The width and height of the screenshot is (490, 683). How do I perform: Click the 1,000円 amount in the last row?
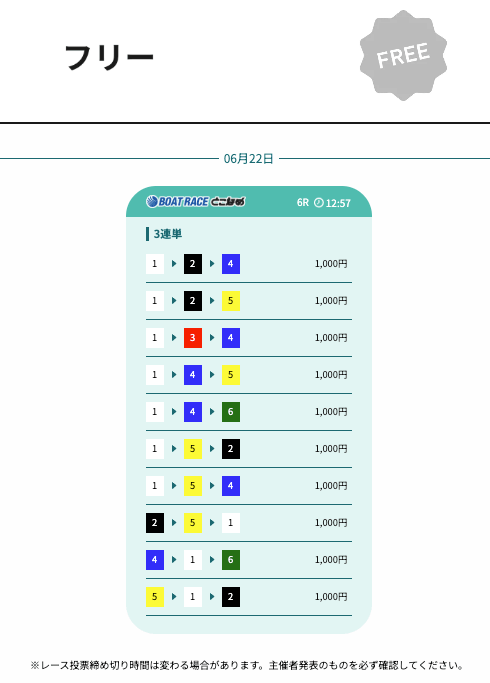331,597
